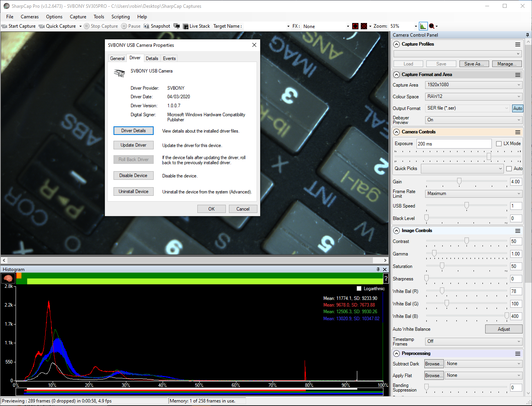Open the Help menu

[x=142, y=17]
